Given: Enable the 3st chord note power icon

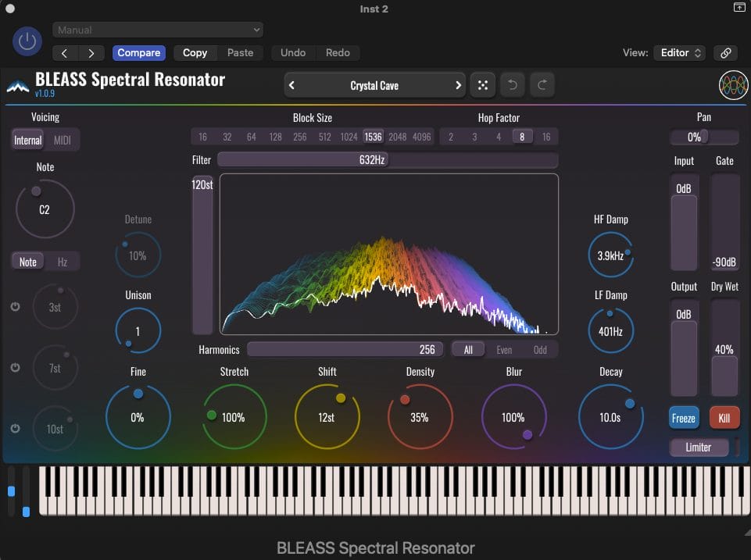Looking at the screenshot, I should point(16,307).
